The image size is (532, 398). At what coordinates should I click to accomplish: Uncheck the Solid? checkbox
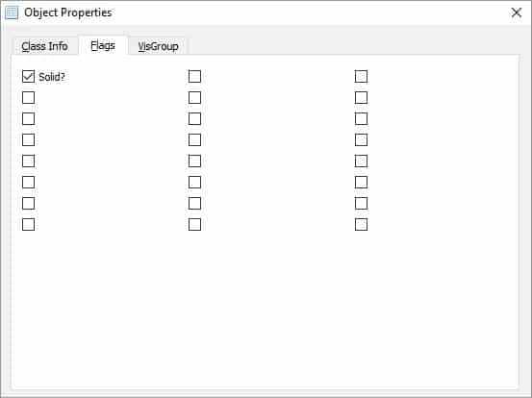[28, 77]
